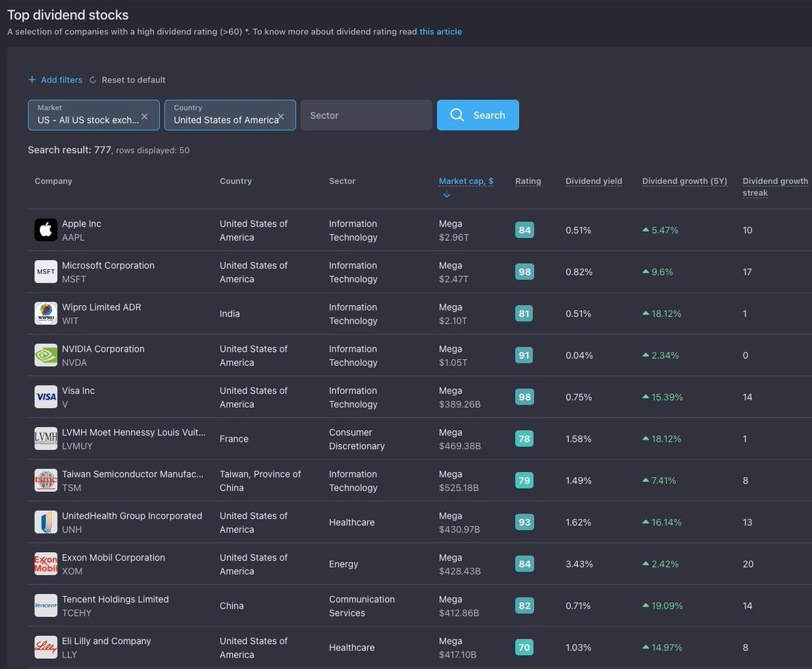Open Exxon Mobil Corporation name

click(114, 557)
